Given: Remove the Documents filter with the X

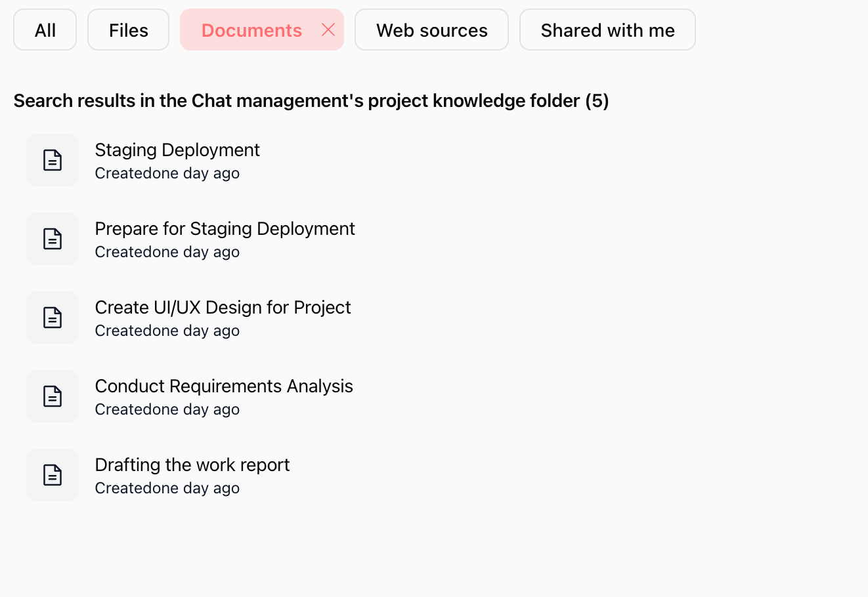Looking at the screenshot, I should (328, 30).
